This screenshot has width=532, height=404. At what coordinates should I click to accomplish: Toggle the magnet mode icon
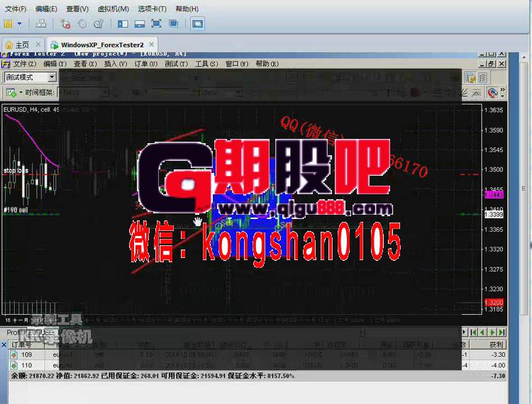click(492, 93)
